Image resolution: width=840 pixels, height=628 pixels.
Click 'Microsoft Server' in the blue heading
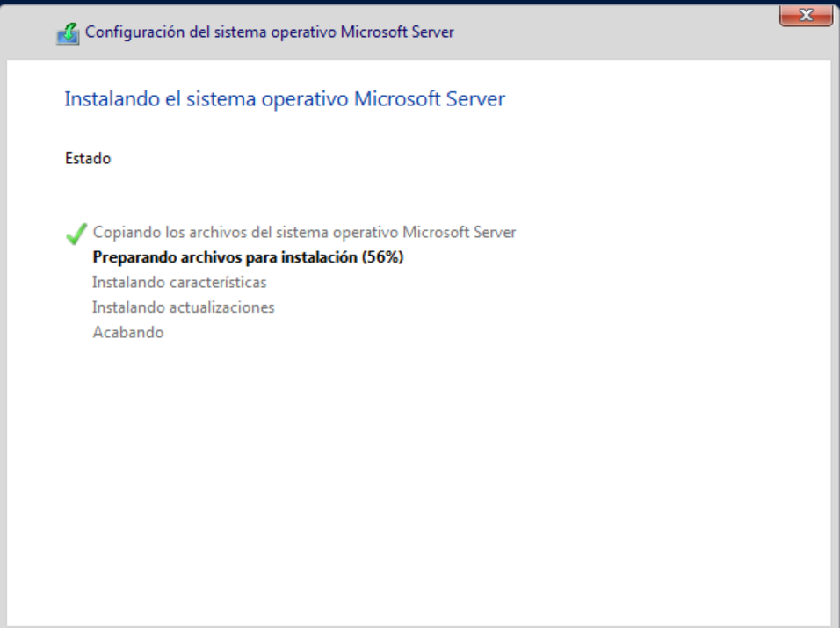[430, 99]
